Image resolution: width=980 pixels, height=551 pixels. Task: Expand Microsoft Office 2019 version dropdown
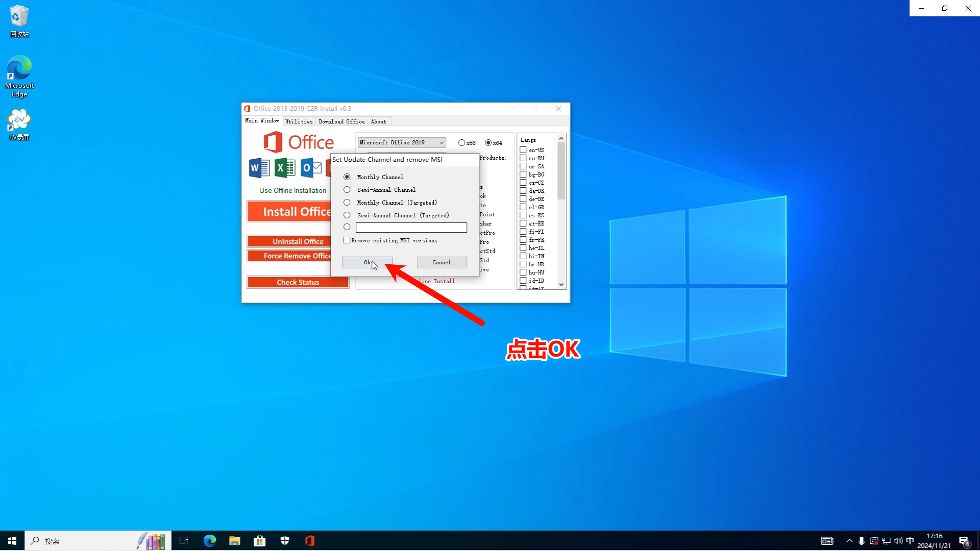pyautogui.click(x=402, y=143)
